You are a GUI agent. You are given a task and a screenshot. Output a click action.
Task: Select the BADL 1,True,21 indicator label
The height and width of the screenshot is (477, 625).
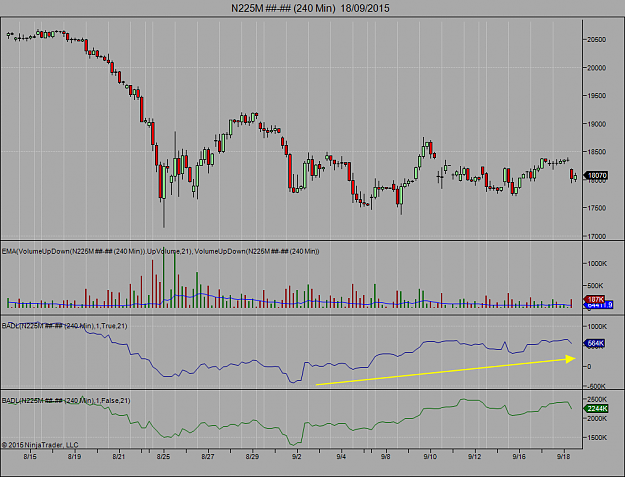point(65,326)
